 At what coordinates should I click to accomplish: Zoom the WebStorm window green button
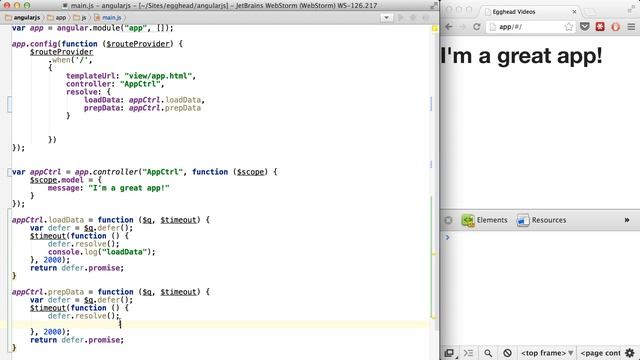point(27,6)
